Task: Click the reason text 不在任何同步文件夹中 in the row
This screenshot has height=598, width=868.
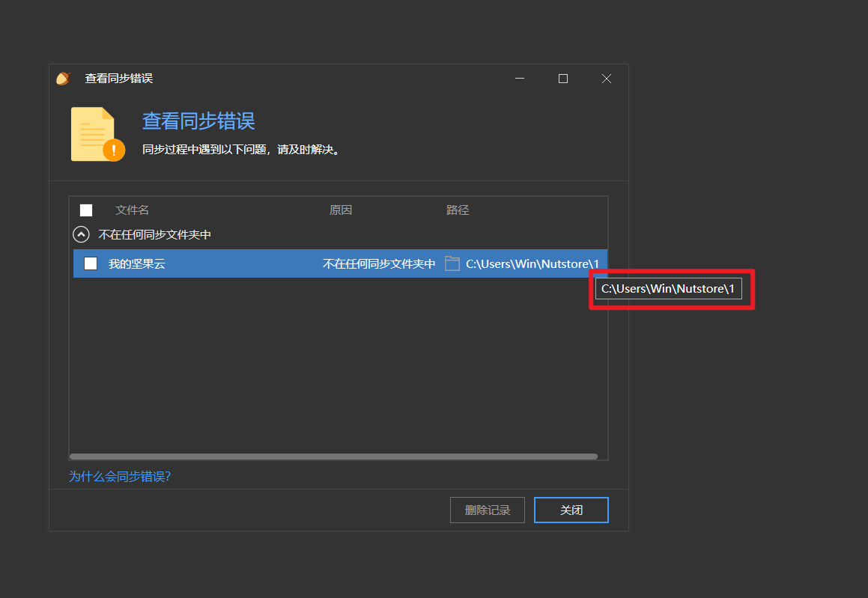Action: 379,264
